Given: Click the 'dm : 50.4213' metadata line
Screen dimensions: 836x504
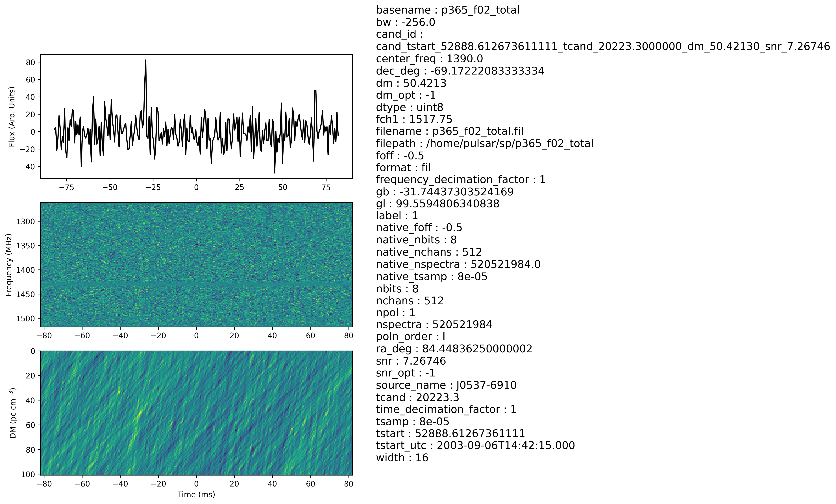Looking at the screenshot, I should tap(411, 83).
